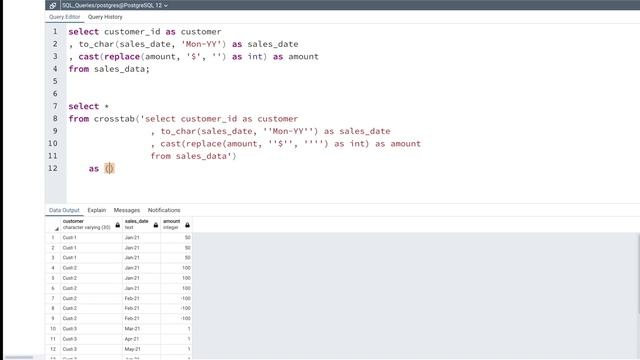The width and height of the screenshot is (640, 360).
Task: Click the customer cell in row 2
Action: click(x=91, y=248)
